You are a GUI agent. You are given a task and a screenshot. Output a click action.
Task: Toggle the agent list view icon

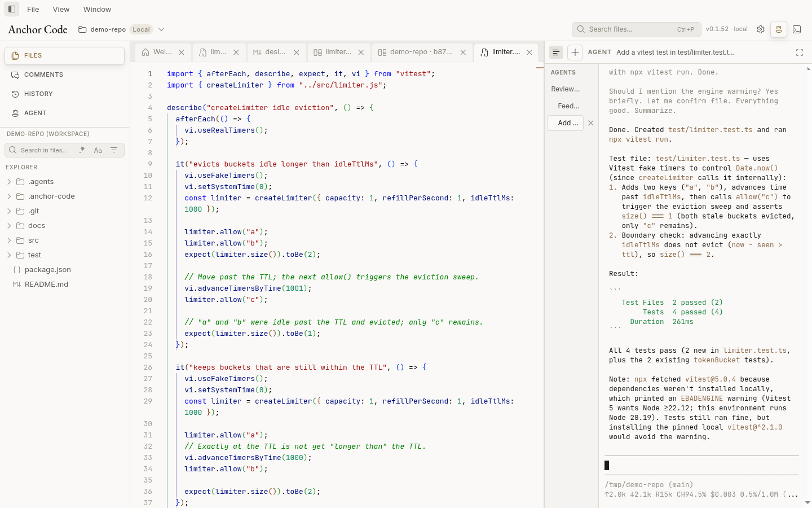556,52
